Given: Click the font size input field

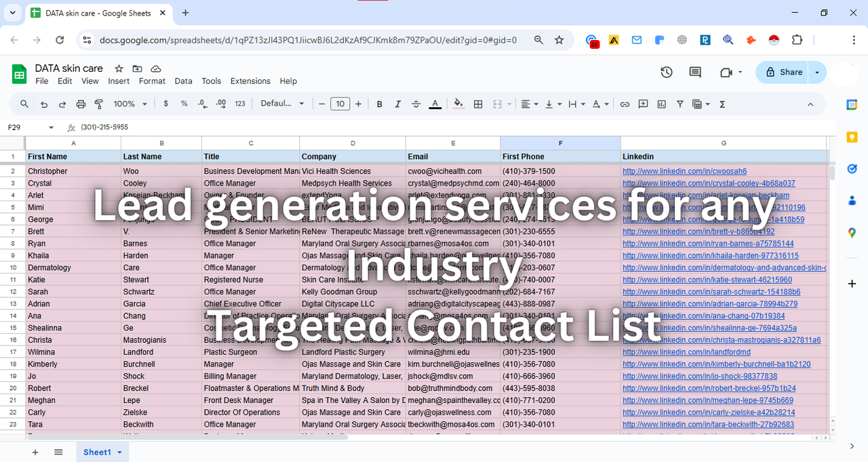Looking at the screenshot, I should click(340, 104).
